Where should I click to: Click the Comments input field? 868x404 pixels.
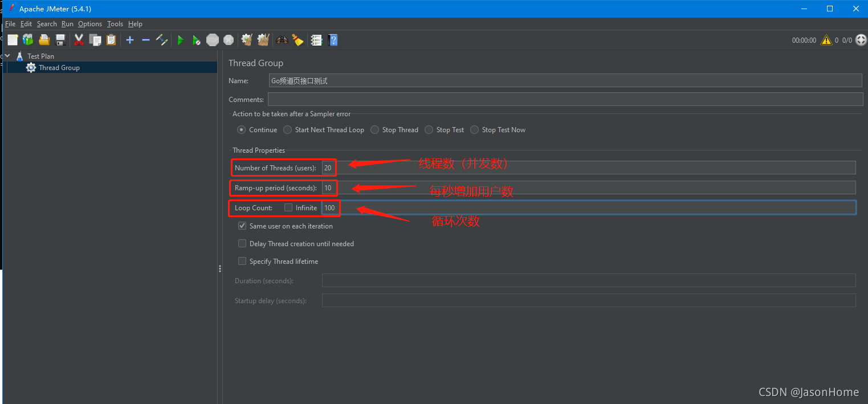(x=565, y=99)
